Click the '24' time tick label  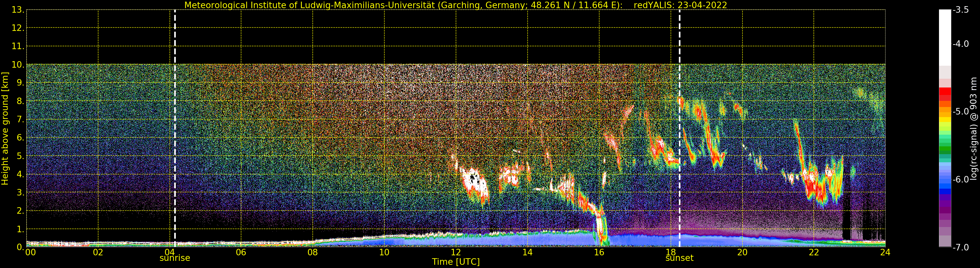point(885,252)
